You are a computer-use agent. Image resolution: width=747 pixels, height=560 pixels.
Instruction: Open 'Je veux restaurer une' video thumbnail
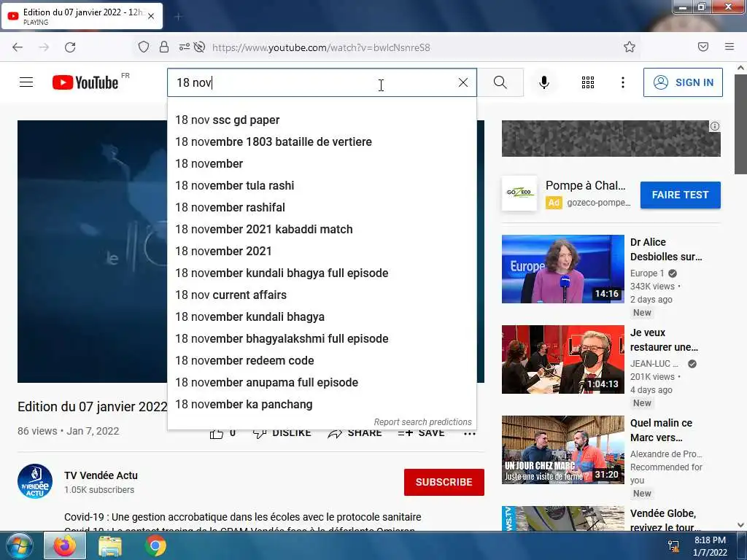pyautogui.click(x=562, y=359)
